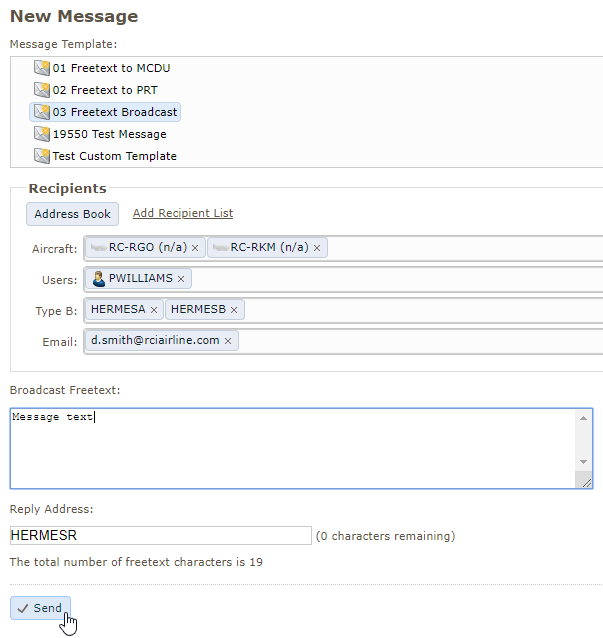Click envelope icon beside 01 Freetext to MCDU
Viewport: 603px width, 638px height.
coord(42,68)
